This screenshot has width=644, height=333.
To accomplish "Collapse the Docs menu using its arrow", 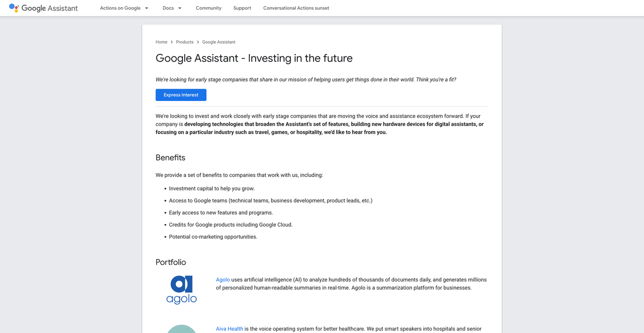I will [179, 8].
